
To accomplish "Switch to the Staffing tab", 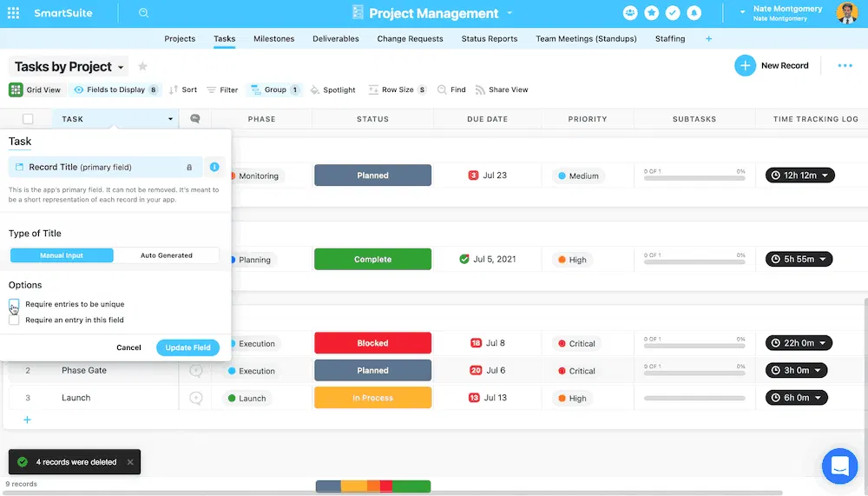I will (670, 39).
